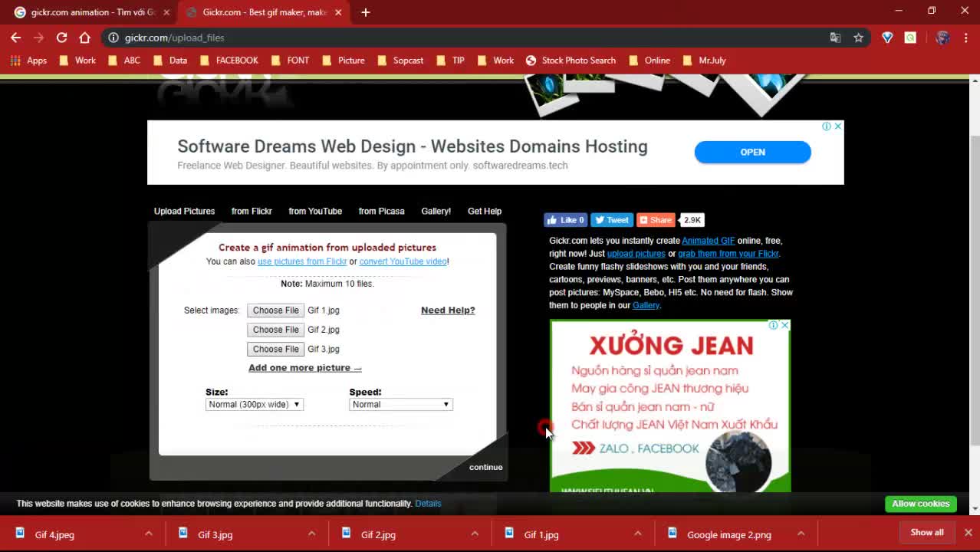Open Gif 4.jpeg download options arrow

(x=149, y=534)
